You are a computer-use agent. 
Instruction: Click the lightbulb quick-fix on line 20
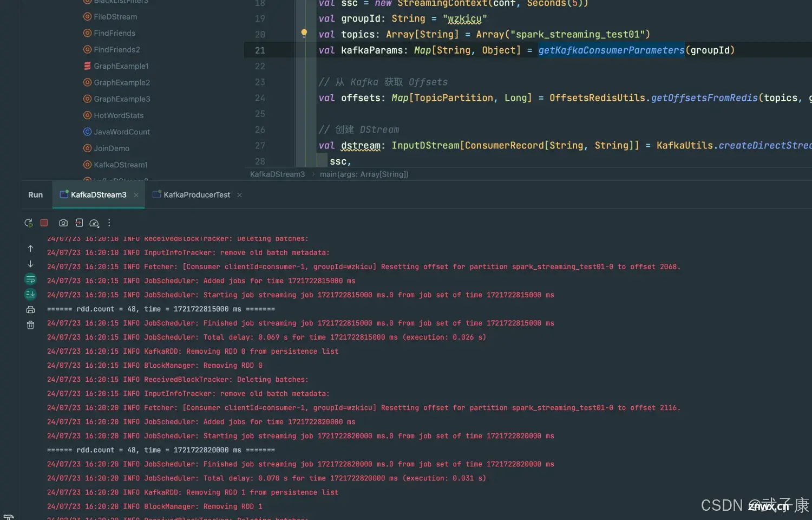point(304,33)
